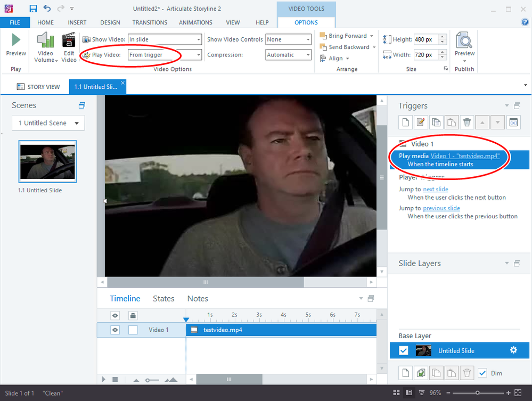
Task: Click the Publish Preview magnifier icon
Action: [464, 40]
